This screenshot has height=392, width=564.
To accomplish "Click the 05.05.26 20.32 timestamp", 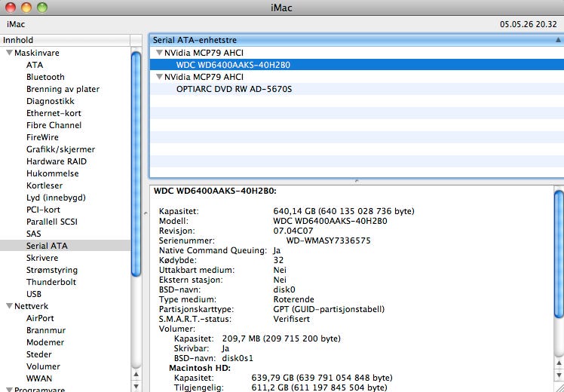I will (528, 24).
